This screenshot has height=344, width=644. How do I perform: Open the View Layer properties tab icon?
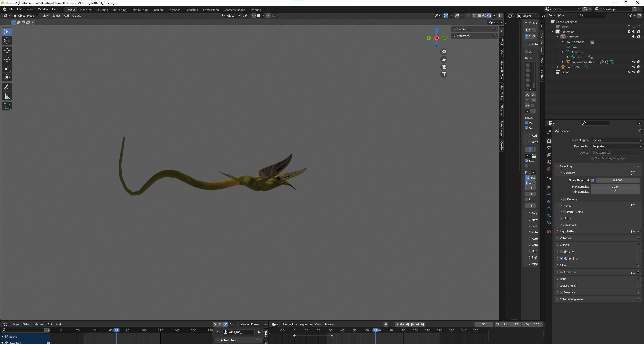pos(549,155)
